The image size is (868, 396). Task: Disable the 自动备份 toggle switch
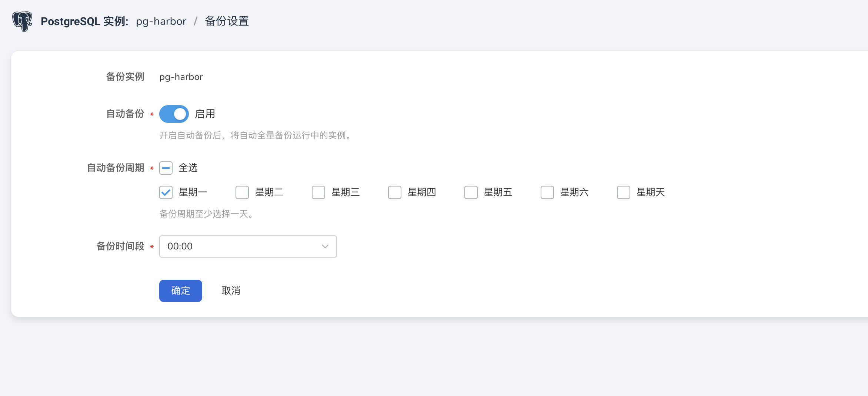(x=174, y=114)
